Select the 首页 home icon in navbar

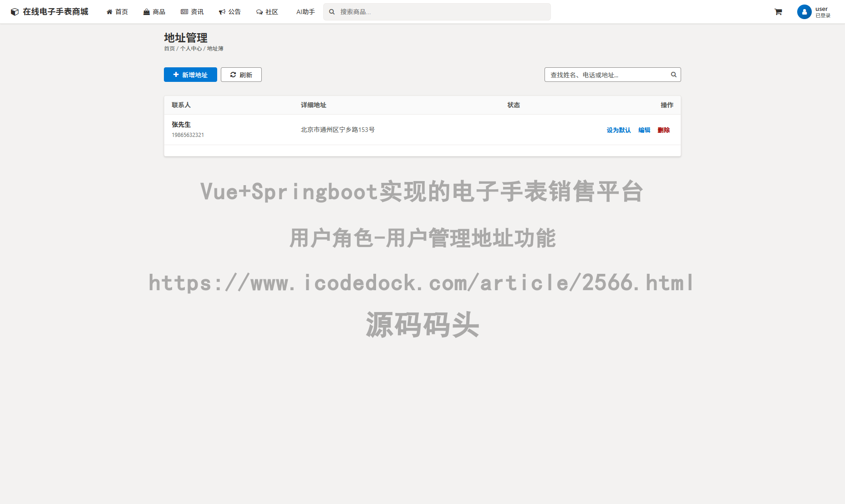pyautogui.click(x=109, y=11)
